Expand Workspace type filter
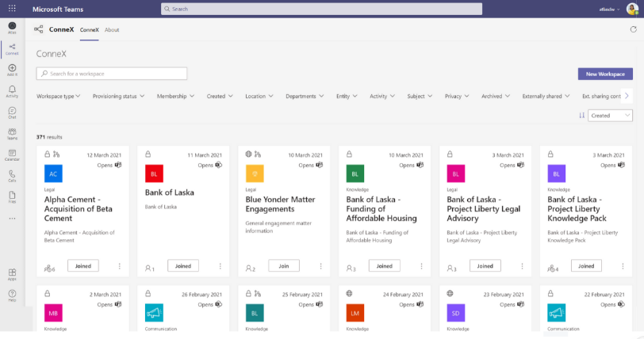This screenshot has height=339, width=644. [x=59, y=96]
